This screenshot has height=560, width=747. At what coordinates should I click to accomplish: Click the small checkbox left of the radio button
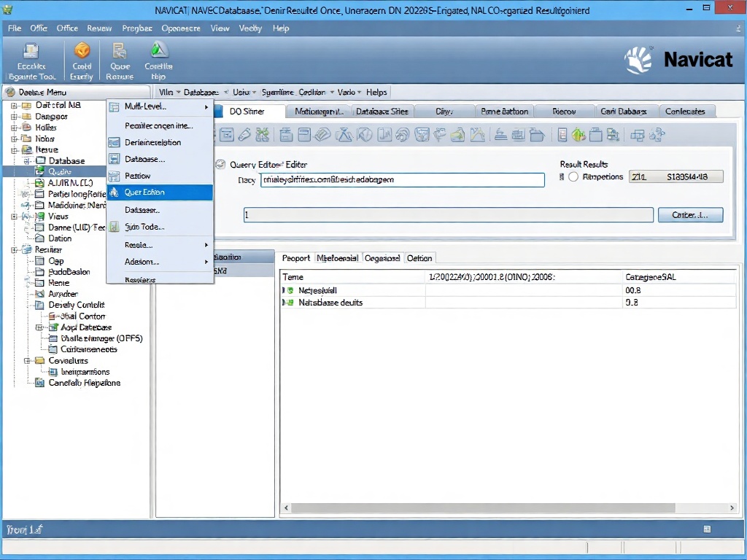pos(562,177)
